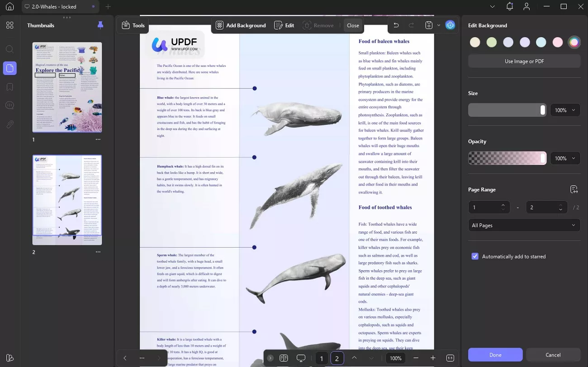Click the Undo icon in the top toolbar

(x=396, y=25)
